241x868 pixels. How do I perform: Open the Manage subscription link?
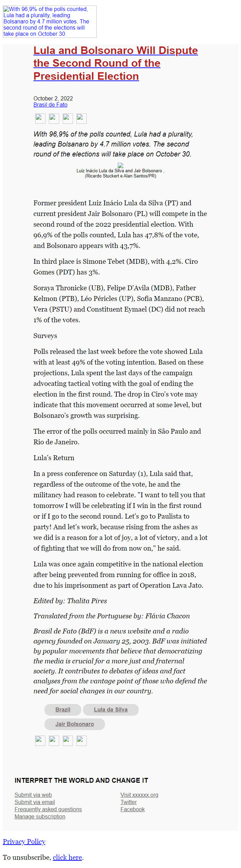coord(40,816)
